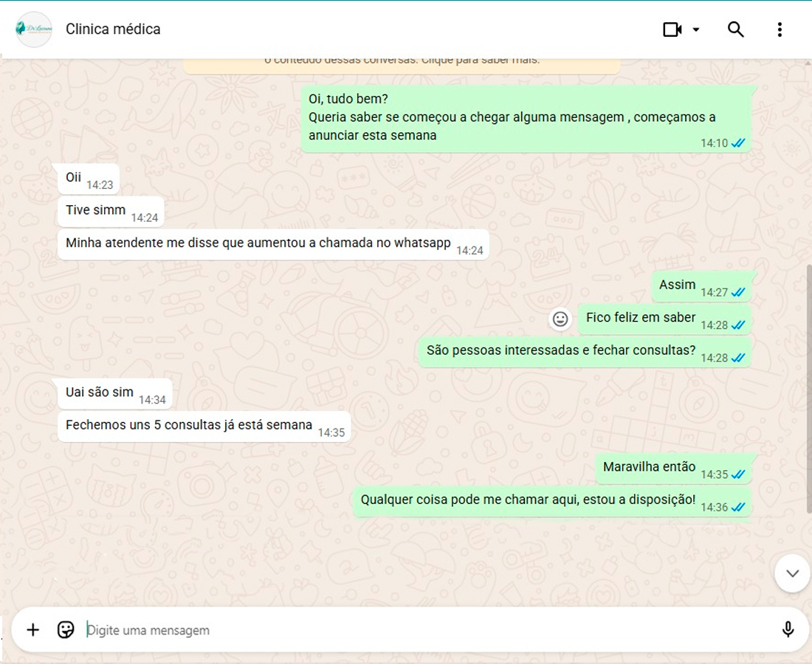
Task: Click the chat vertical scrollbar
Action: click(808, 384)
